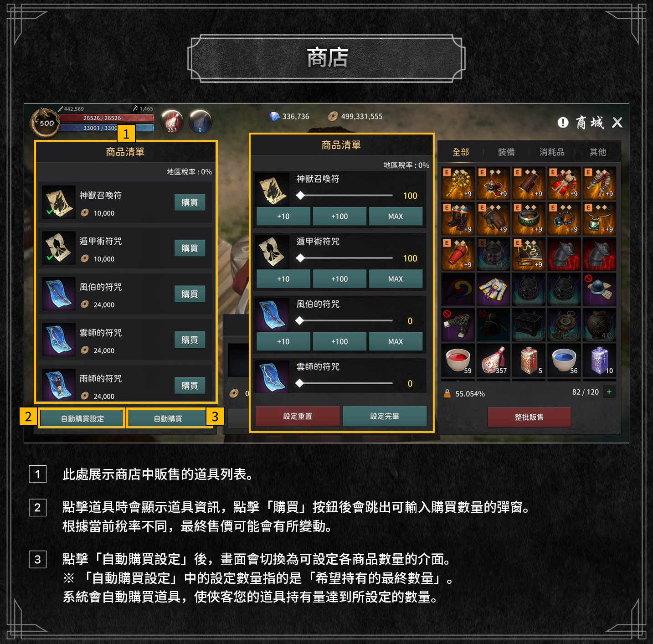
Task: Select the blue potion bowl with count 56
Action: click(x=564, y=360)
